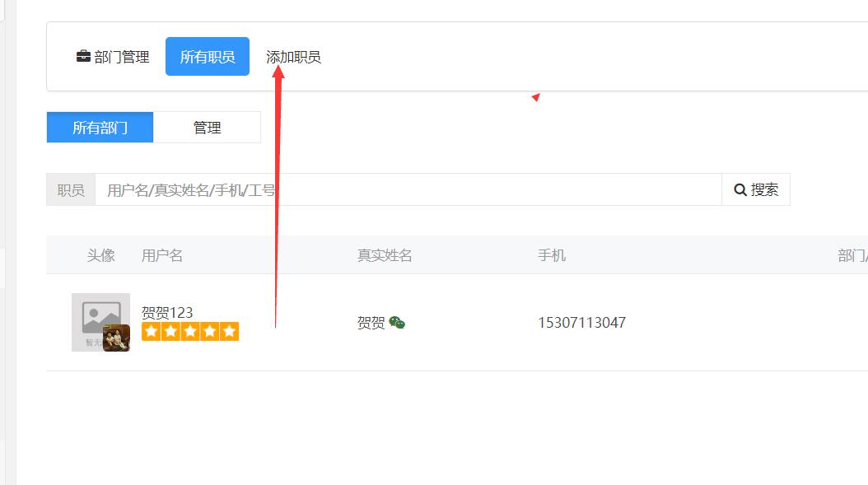
Task: Open the small photo thumbnail on the avatar
Action: 116,338
